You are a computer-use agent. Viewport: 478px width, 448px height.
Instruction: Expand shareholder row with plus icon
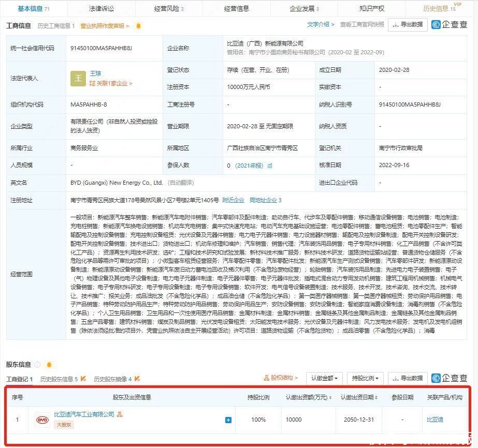point(228,420)
